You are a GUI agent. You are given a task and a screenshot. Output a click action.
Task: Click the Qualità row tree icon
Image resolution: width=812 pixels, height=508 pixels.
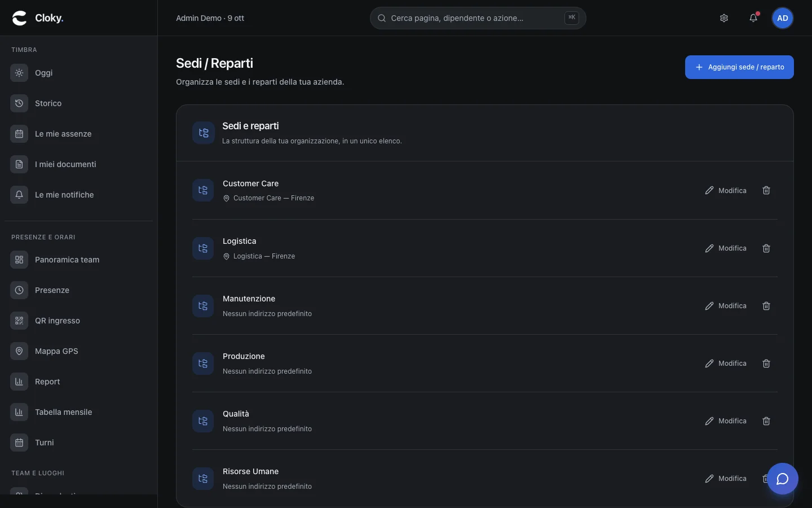203,421
